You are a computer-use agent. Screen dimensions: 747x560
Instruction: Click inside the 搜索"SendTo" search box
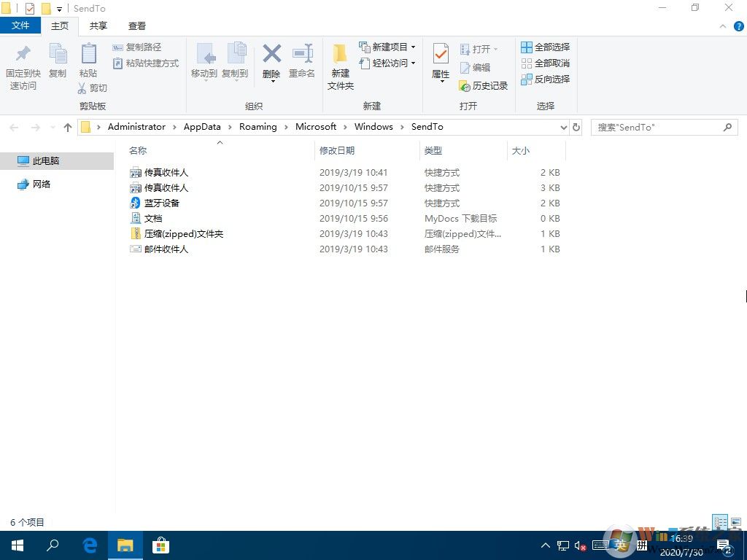[x=657, y=127]
